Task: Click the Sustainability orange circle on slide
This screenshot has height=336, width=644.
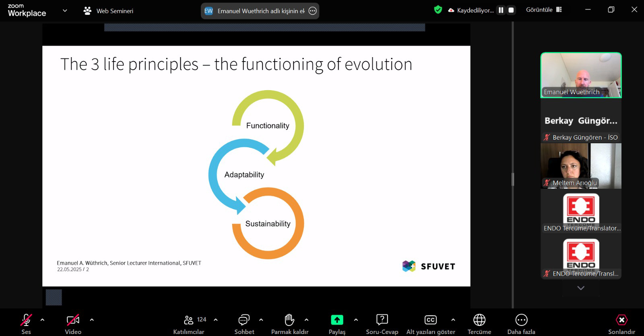Action: [268, 223]
